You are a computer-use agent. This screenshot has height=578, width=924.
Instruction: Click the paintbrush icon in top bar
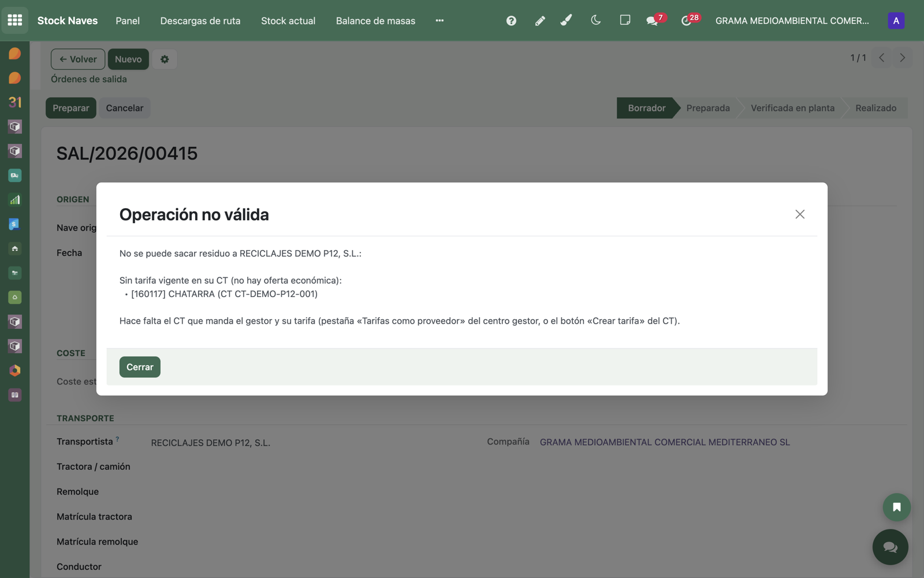pyautogui.click(x=567, y=21)
